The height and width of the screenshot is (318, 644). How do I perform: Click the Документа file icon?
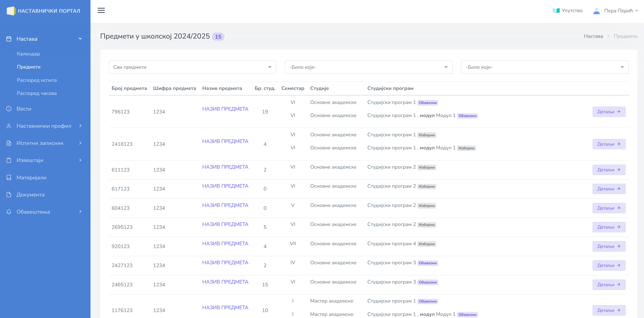pyautogui.click(x=9, y=195)
